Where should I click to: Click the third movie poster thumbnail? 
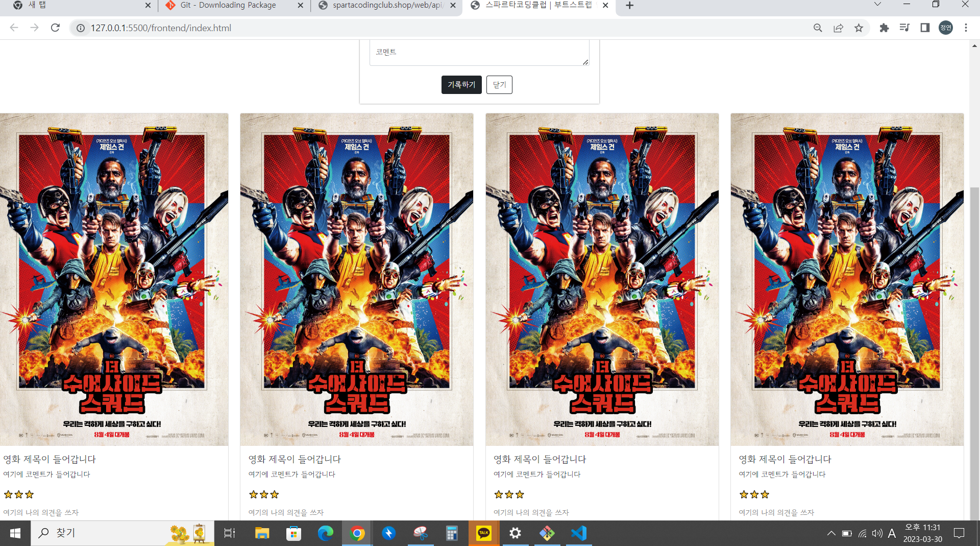tap(602, 279)
